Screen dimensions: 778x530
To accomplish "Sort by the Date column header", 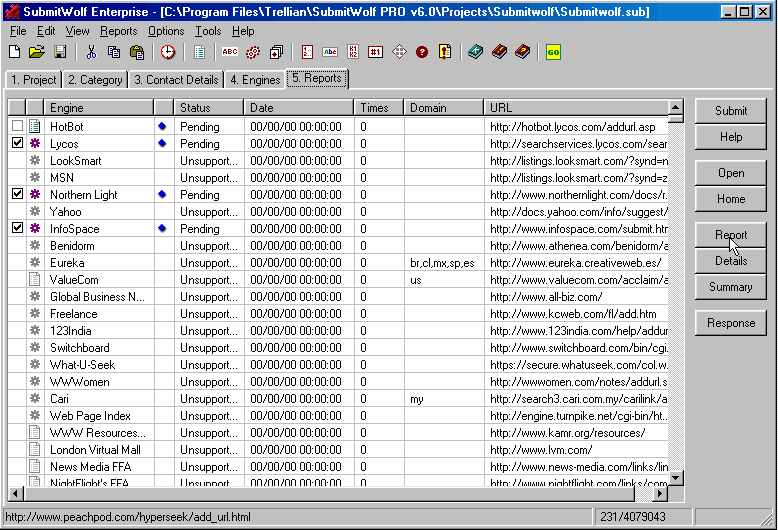I will (x=299, y=108).
